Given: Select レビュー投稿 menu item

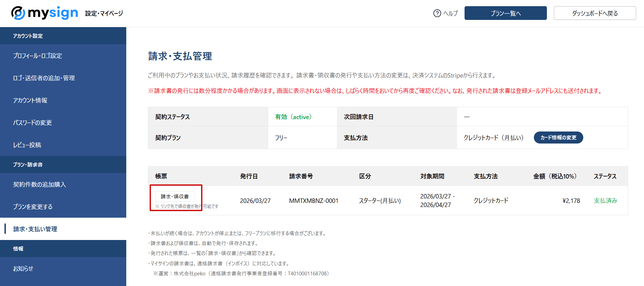Looking at the screenshot, I should click(63, 145).
